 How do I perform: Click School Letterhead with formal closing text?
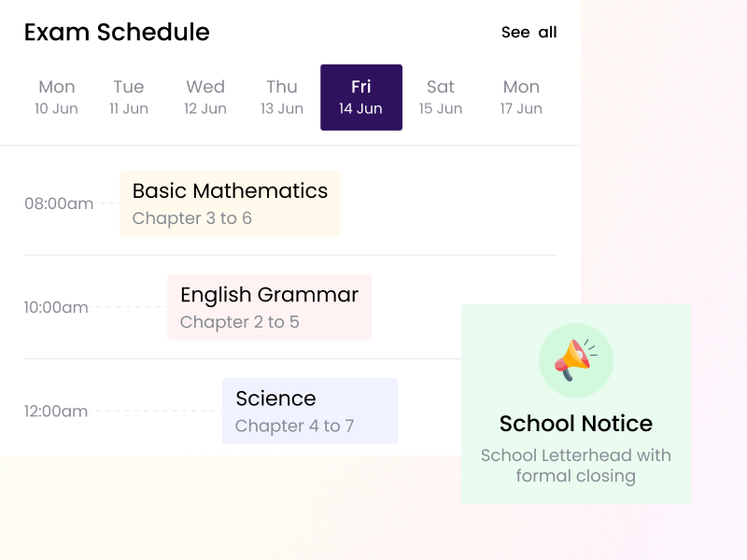[575, 466]
